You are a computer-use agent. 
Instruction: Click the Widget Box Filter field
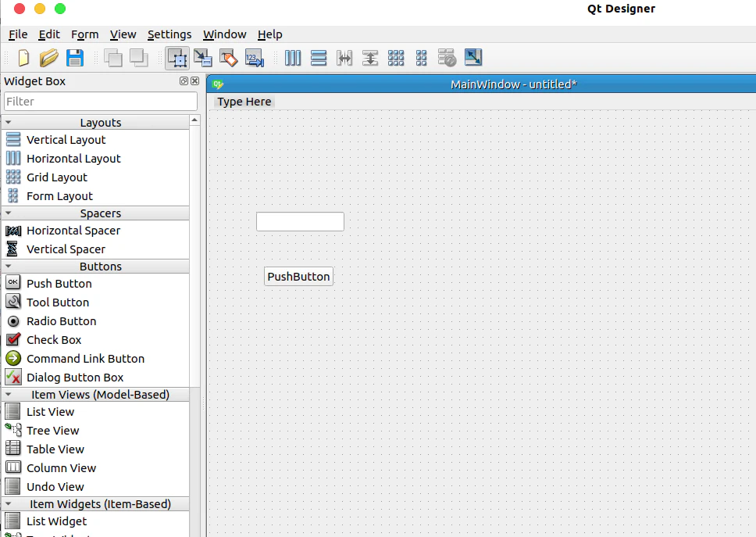(x=101, y=102)
